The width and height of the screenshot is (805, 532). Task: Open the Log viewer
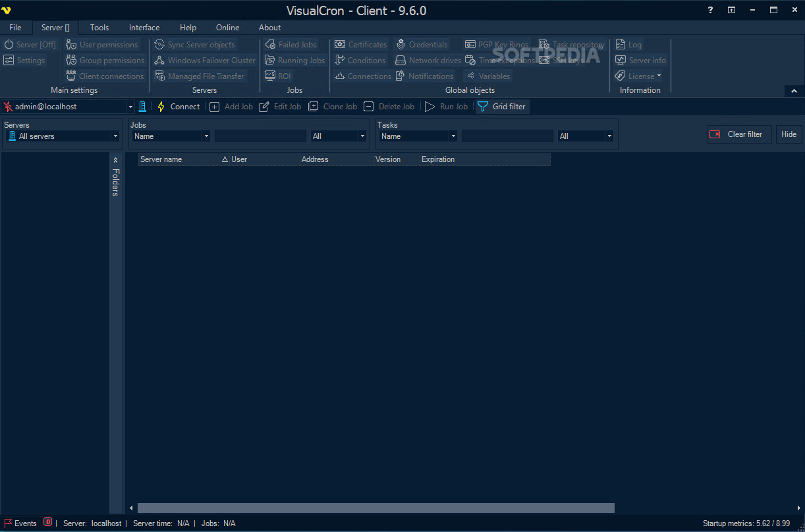[628, 45]
